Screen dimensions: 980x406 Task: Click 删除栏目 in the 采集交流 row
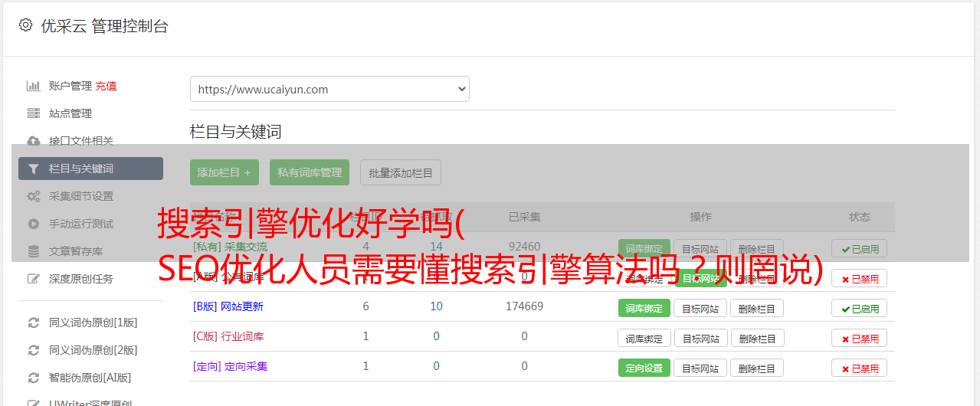click(x=757, y=248)
